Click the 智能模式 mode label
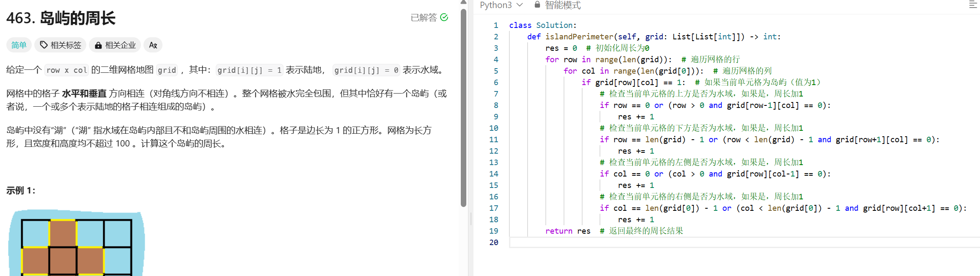Viewport: 980px width, 276px height. click(x=562, y=5)
